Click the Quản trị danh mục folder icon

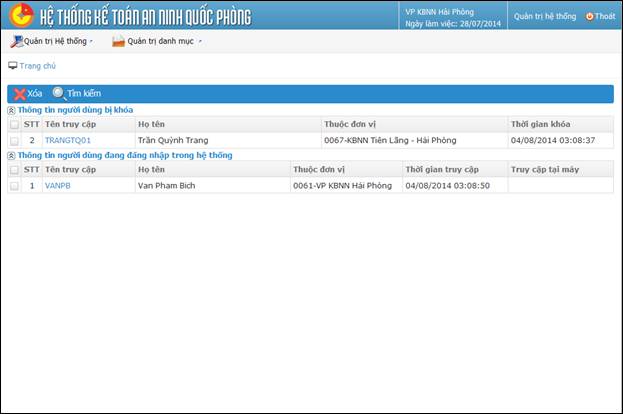click(x=118, y=41)
